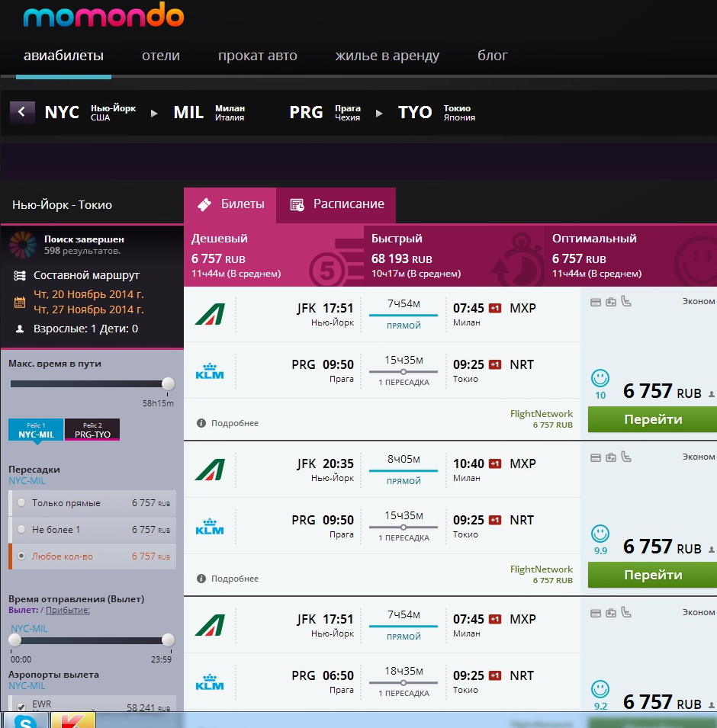Switch to the Расписание tab
717x728 pixels.
(336, 205)
